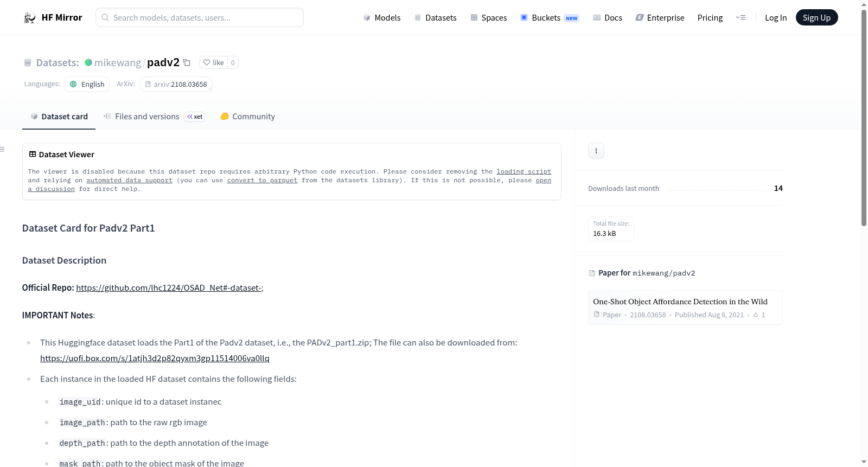Open the Models page
The width and height of the screenshot is (868, 467).
pos(382,18)
